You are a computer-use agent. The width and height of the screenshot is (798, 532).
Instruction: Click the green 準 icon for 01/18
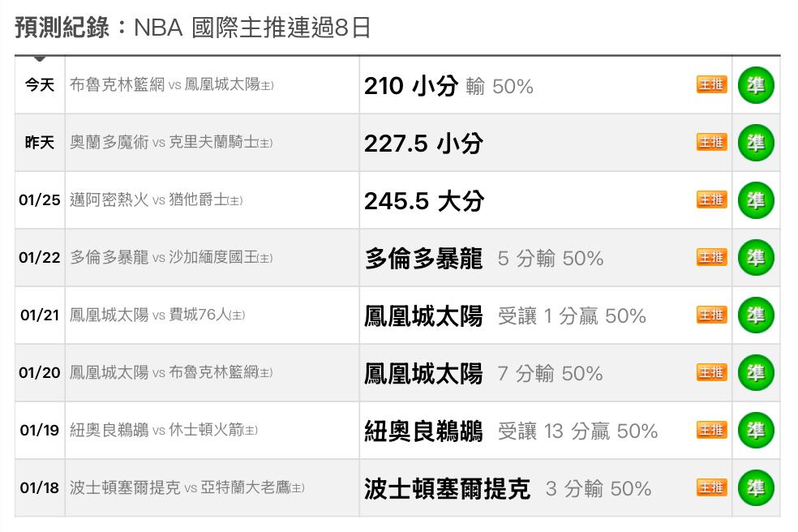755,488
